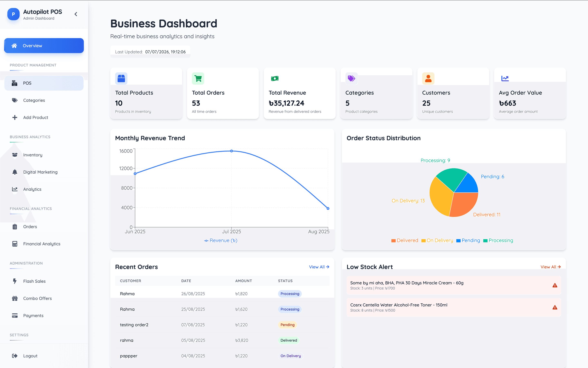
Task: Click the credit card Payments icon
Action: pos(15,315)
